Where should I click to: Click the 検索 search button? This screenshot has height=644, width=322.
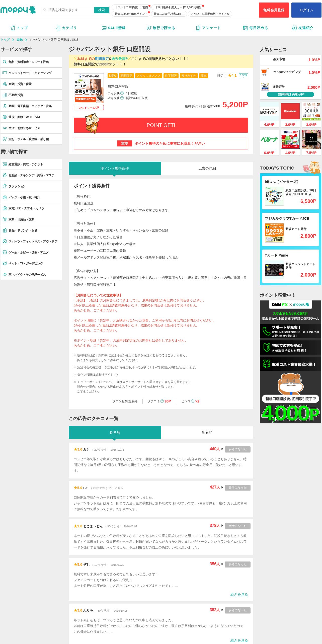pyautogui.click(x=102, y=10)
